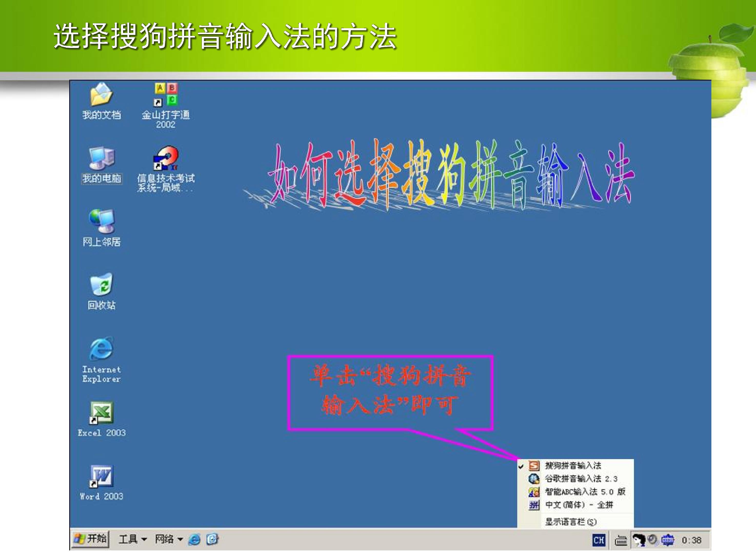Click the keyboard icon beside the CH indicator
756x554 pixels.
621,541
